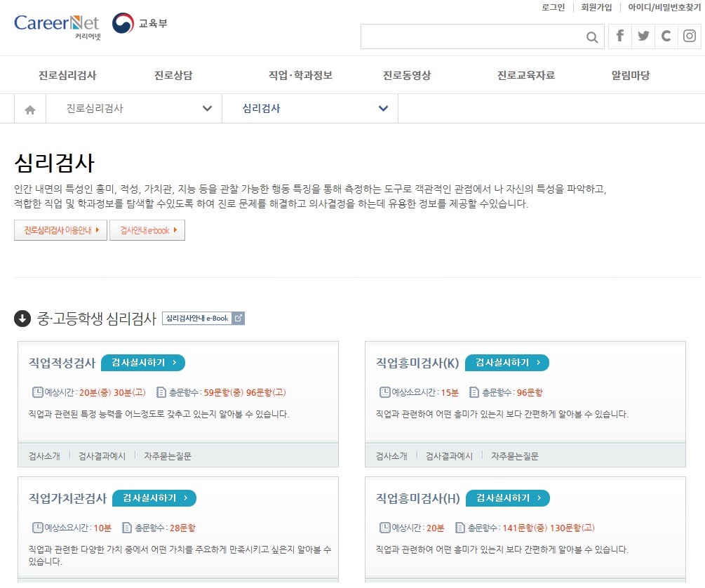The width and height of the screenshot is (705, 588).
Task: Start 직업흥미검사(K) with 검사실시하기
Action: [x=507, y=363]
